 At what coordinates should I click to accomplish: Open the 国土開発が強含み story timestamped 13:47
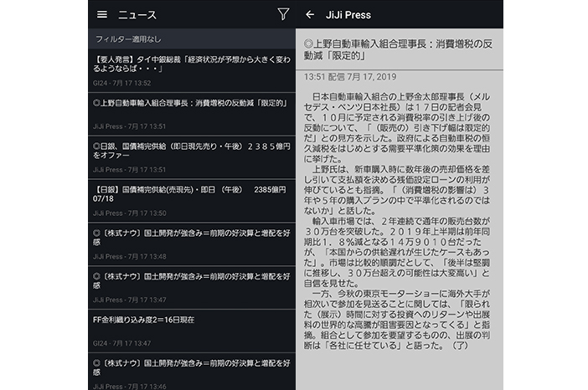pos(191,279)
